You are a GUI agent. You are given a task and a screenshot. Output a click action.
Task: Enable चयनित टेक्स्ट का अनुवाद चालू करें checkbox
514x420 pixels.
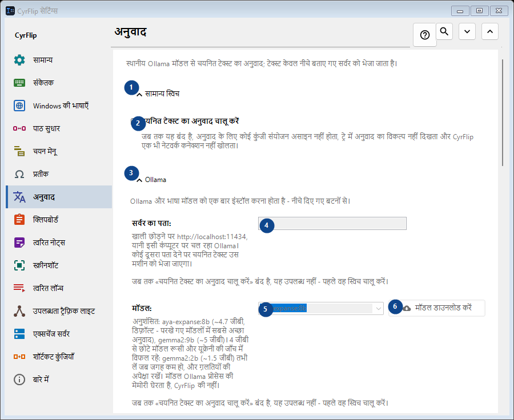134,121
